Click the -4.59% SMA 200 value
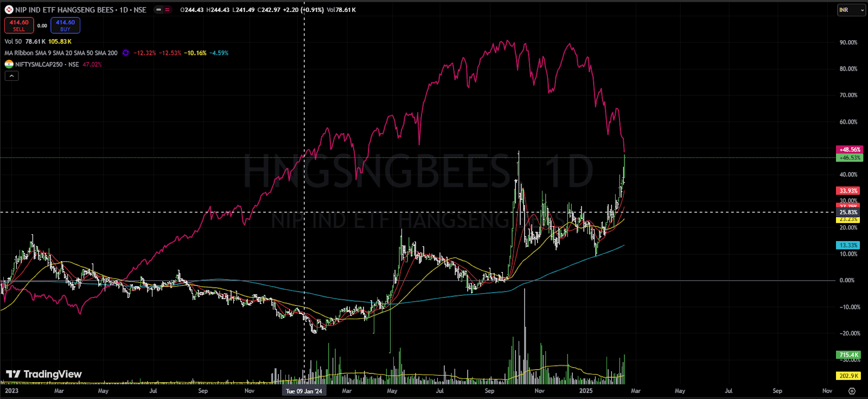868x399 pixels. pyautogui.click(x=219, y=53)
